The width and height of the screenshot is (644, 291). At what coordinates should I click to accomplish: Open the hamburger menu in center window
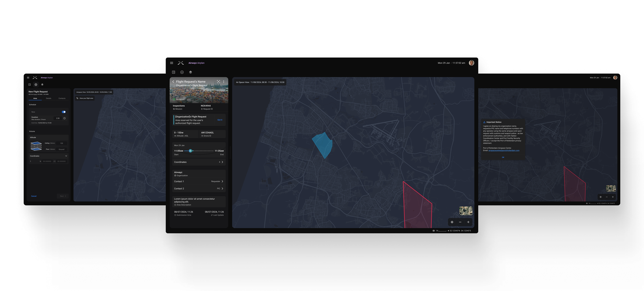(x=172, y=63)
